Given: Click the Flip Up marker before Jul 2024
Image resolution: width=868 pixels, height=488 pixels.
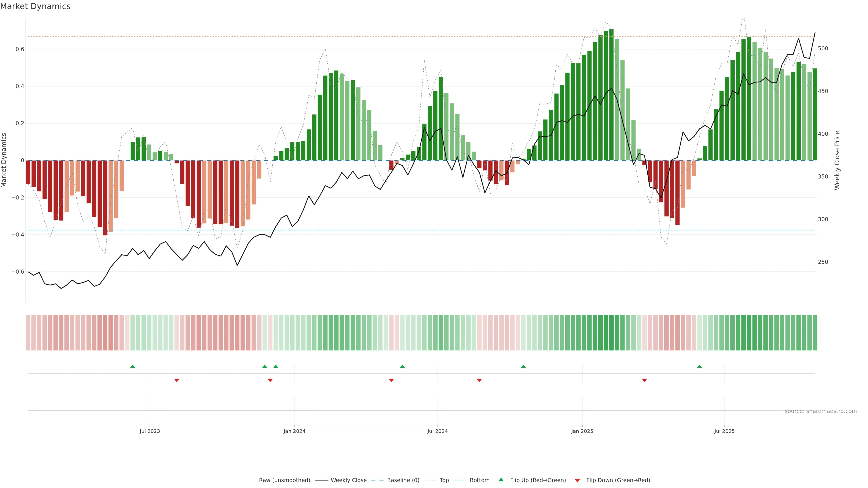Looking at the screenshot, I should click(402, 366).
